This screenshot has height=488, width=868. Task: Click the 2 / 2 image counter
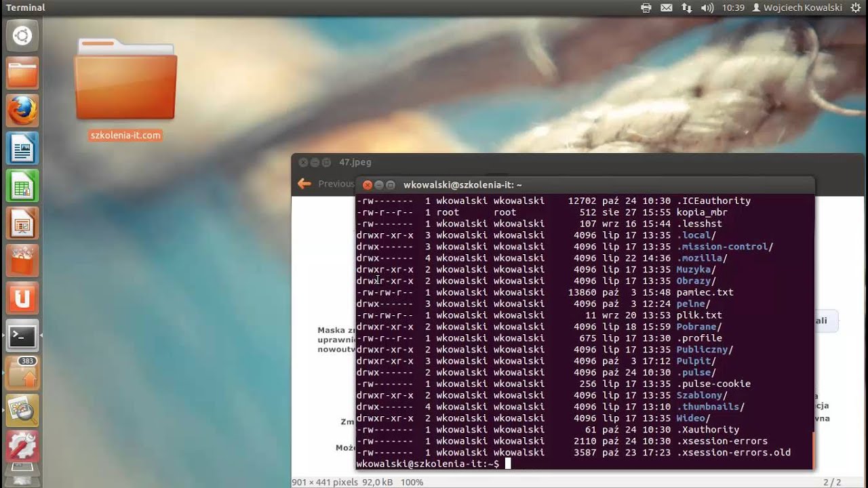(x=831, y=482)
